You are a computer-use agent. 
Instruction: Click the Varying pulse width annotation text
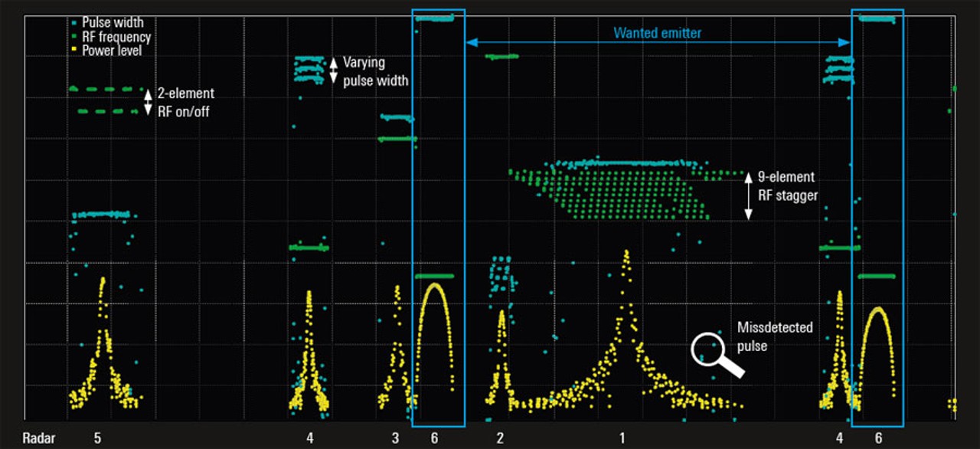click(375, 71)
